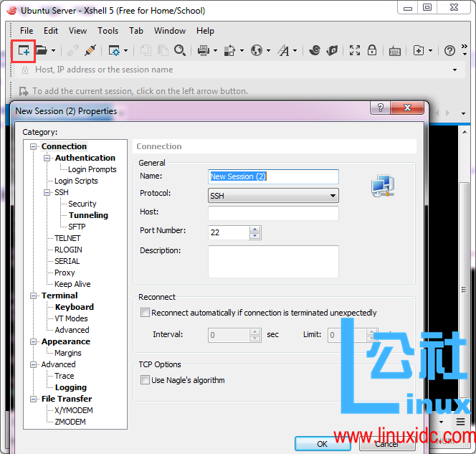Open the virtual keyboard toolbar icon
The height and width of the screenshot is (454, 476).
395,51
